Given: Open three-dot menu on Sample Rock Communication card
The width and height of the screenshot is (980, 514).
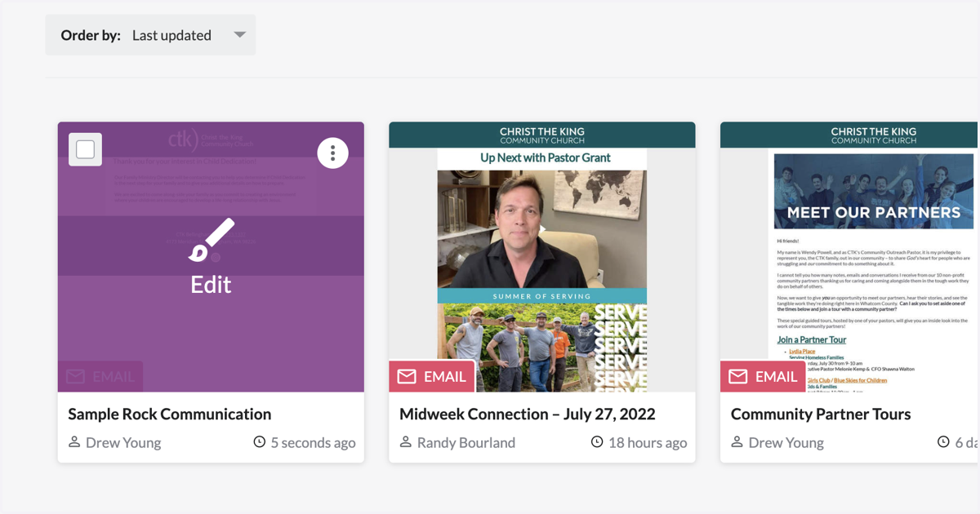Looking at the screenshot, I should (x=332, y=153).
